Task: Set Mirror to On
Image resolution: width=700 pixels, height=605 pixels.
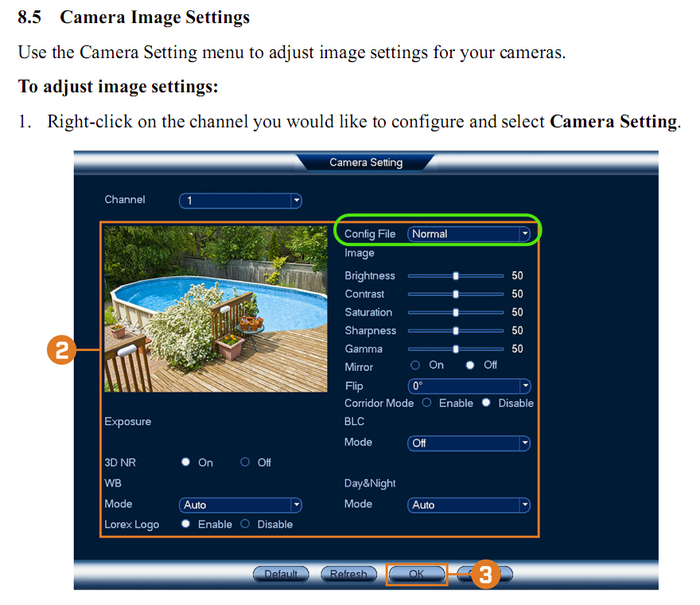Action: [415, 365]
